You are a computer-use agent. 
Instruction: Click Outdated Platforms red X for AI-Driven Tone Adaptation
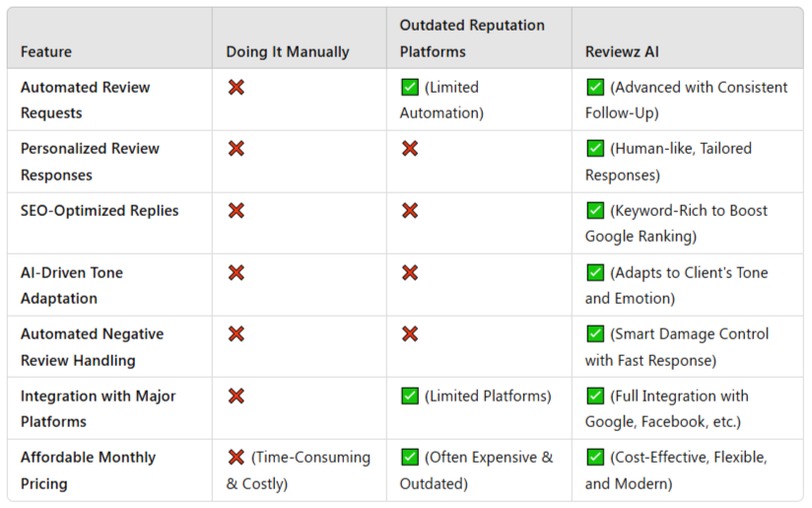point(410,273)
